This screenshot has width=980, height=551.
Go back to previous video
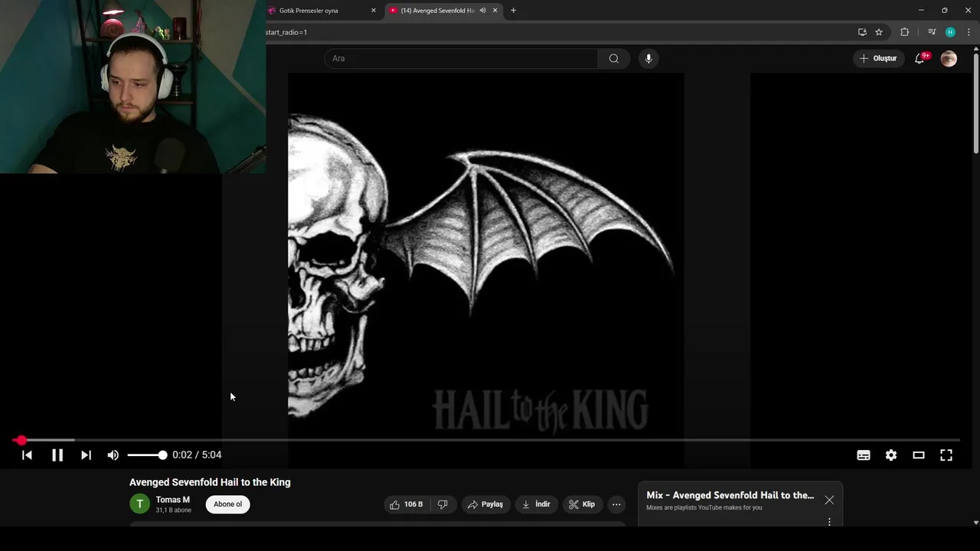tap(27, 455)
